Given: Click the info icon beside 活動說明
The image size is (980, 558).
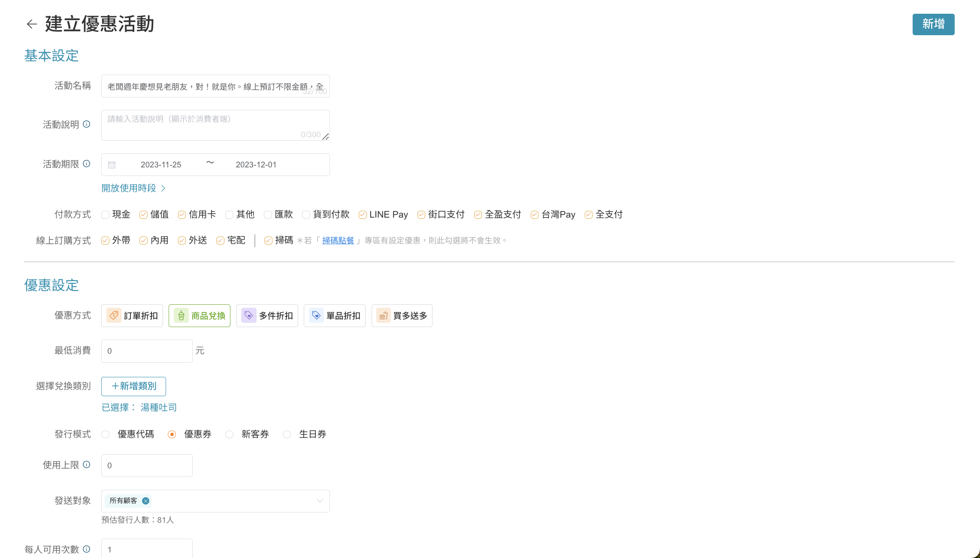Looking at the screenshot, I should click(x=87, y=124).
